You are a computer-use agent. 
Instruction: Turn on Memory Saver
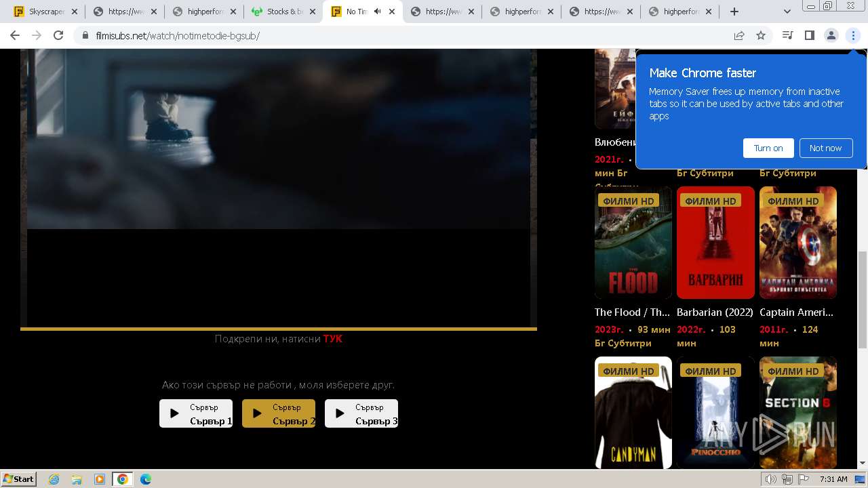[768, 148]
